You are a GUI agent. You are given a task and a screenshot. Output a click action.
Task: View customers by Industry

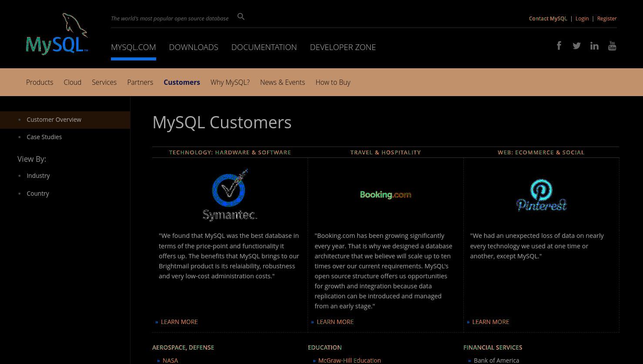pos(38,176)
